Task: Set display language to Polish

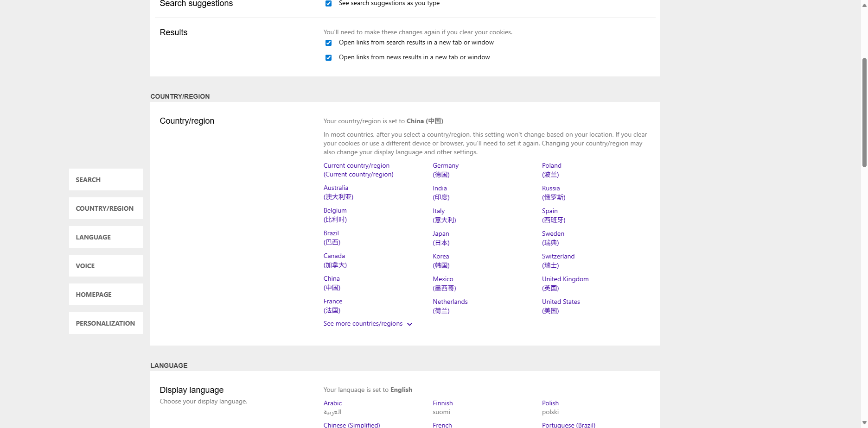Action: (550, 403)
